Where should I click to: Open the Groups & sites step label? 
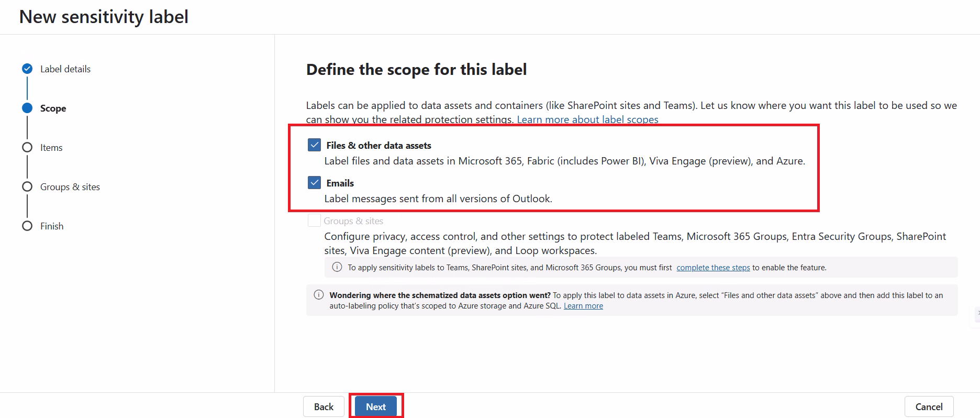pos(70,186)
